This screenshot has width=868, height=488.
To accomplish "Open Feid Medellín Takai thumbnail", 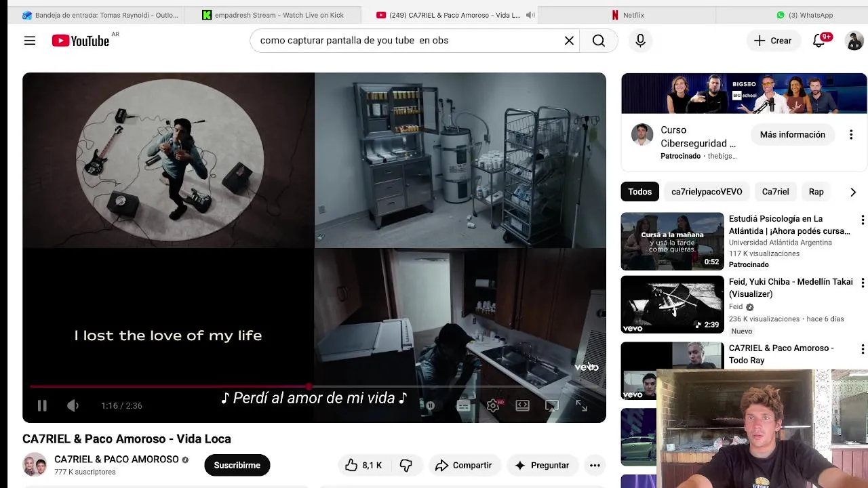I will (x=673, y=304).
